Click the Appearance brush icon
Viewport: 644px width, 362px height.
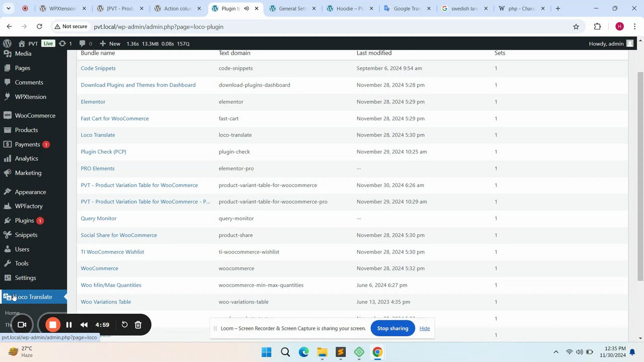[8, 192]
